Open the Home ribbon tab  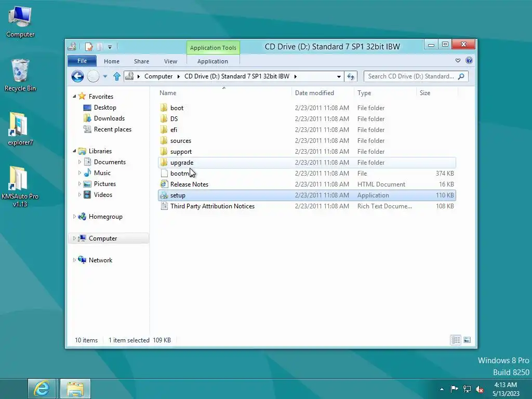112,61
